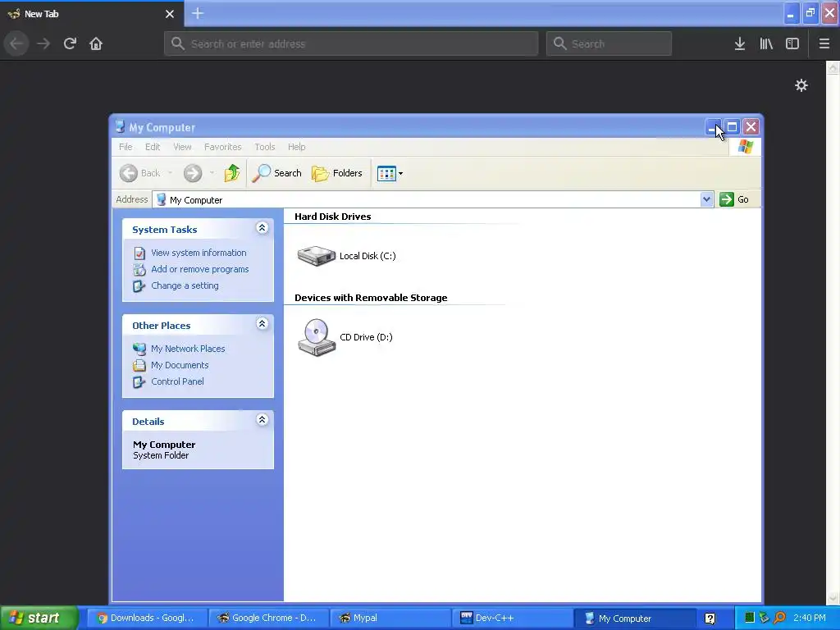
Task: Click the browser address bar field
Action: click(x=351, y=44)
